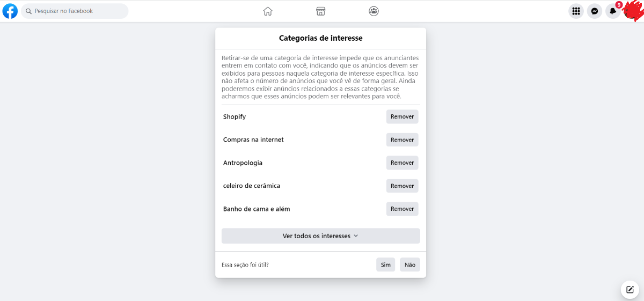Open the apps menu grid icon
The height and width of the screenshot is (301, 644).
click(576, 11)
